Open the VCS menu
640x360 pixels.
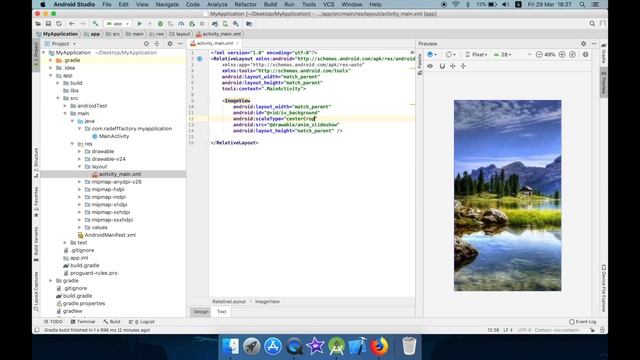point(329,4)
